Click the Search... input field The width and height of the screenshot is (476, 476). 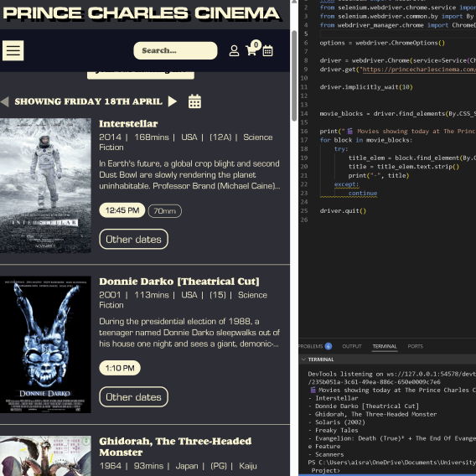click(175, 50)
